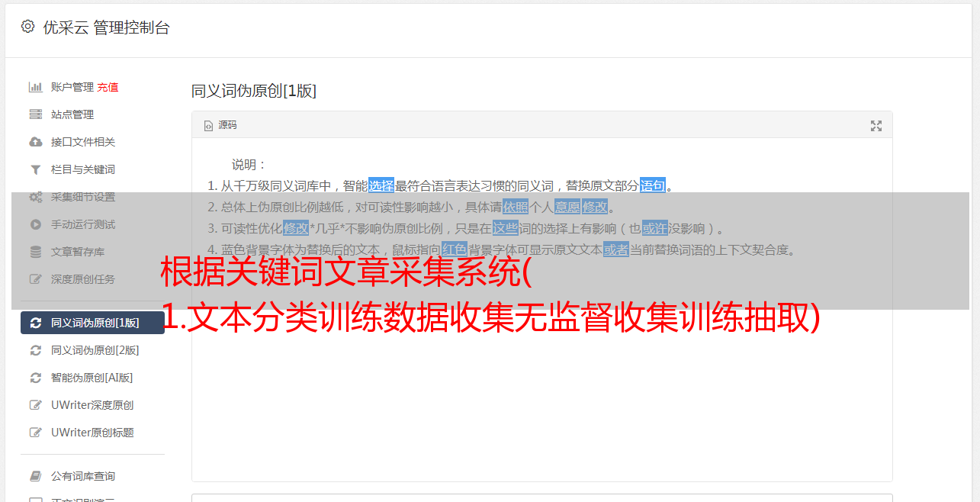Open UWriter原创标题 in the sidebar
The height and width of the screenshot is (502, 980).
(92, 433)
